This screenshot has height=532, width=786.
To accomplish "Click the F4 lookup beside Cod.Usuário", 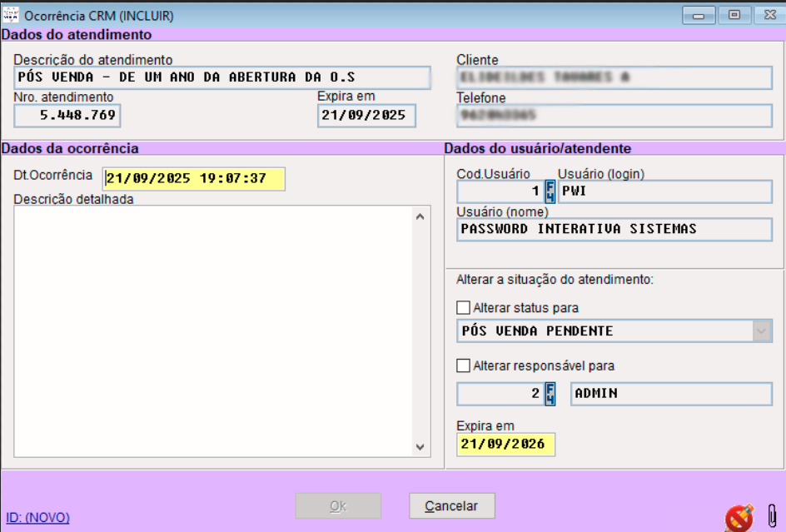I will [551, 191].
